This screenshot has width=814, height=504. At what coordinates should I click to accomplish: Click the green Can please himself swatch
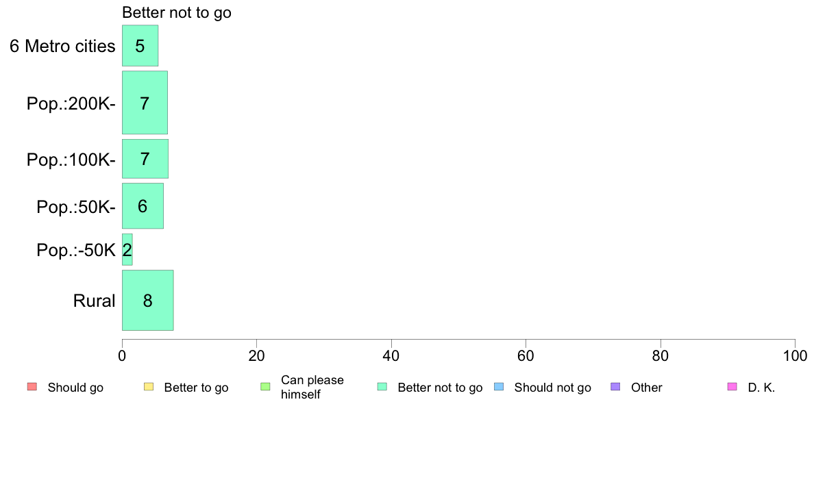click(x=265, y=387)
